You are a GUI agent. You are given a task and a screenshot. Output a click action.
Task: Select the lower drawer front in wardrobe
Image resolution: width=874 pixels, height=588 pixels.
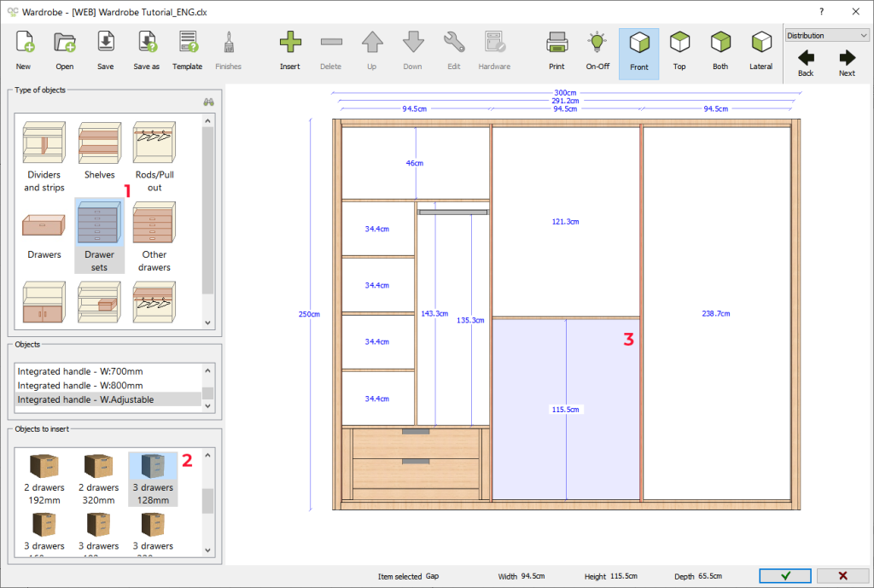416,474
